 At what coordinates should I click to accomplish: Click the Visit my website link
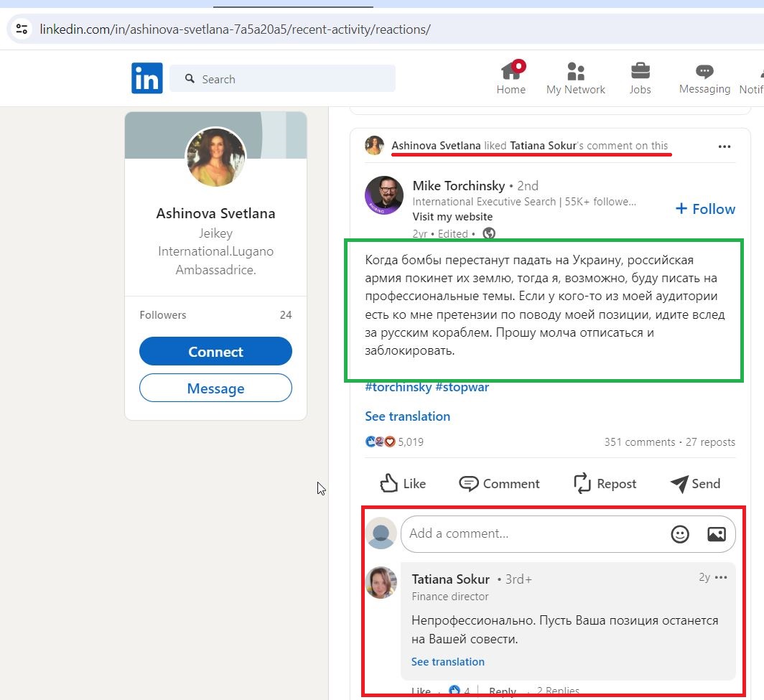tap(452, 217)
